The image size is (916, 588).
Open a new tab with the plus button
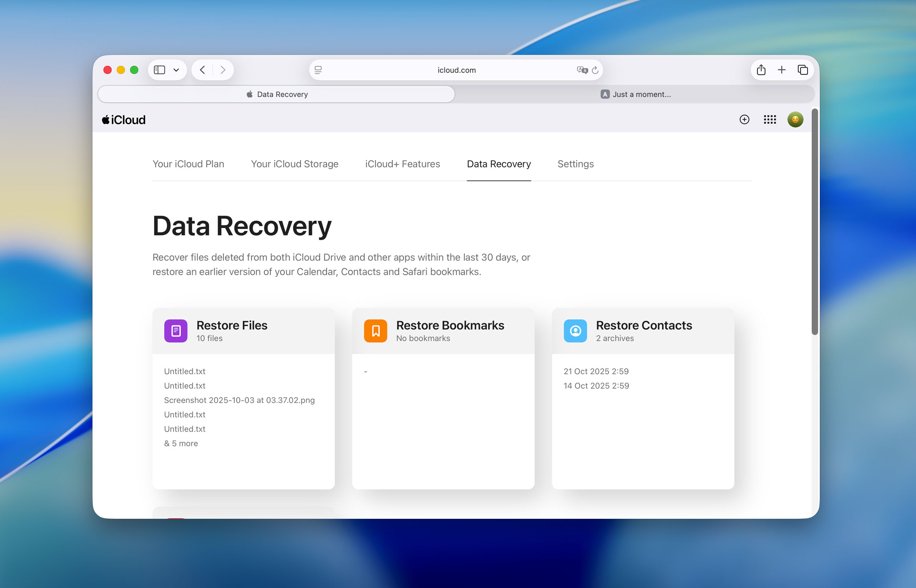[781, 70]
